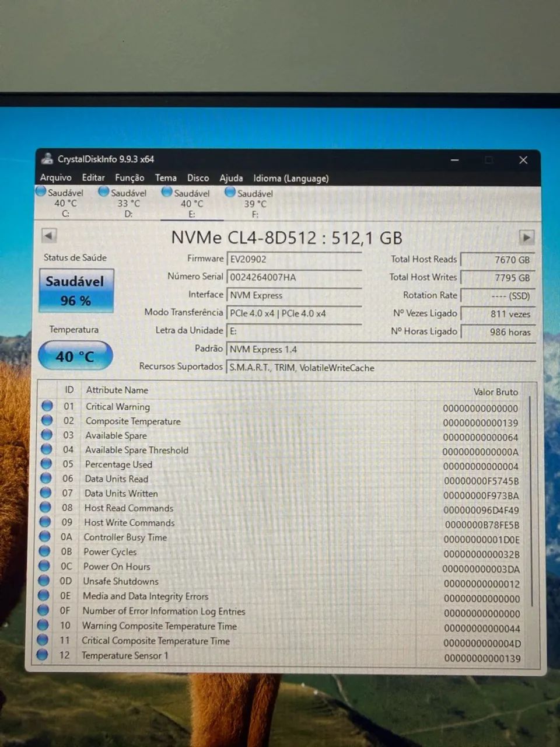Select drive E: tab
The height and width of the screenshot is (747, 560).
[x=191, y=203]
